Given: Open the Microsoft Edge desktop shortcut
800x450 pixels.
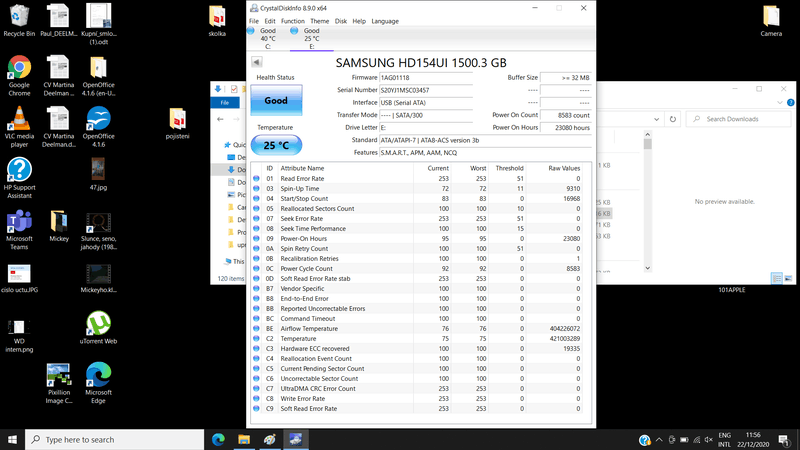Looking at the screenshot, I should pos(98,383).
